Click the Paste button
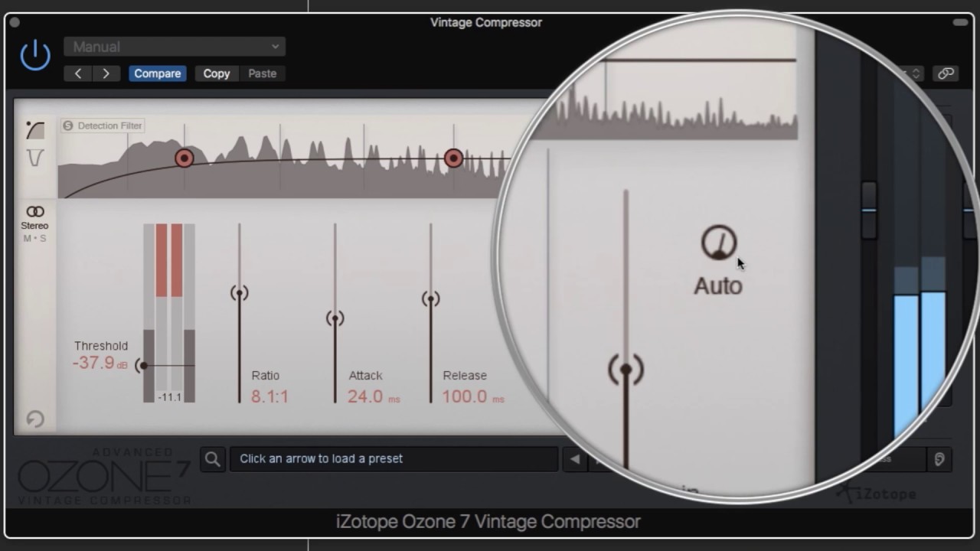The width and height of the screenshot is (980, 551). point(262,73)
